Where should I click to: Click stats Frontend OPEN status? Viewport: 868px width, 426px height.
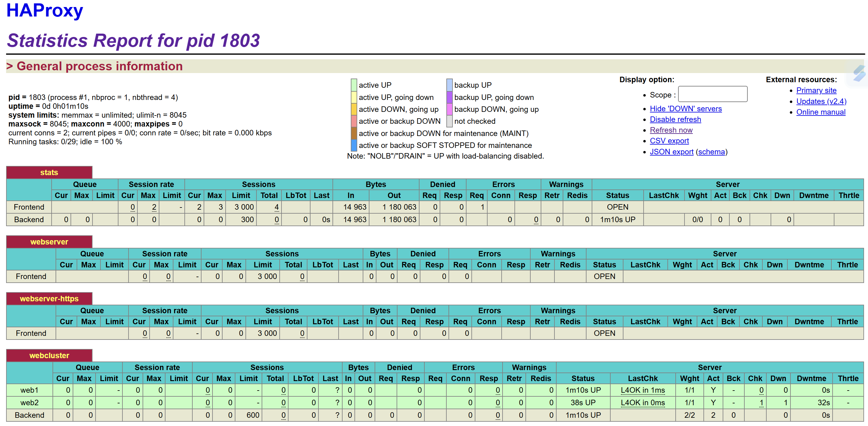(617, 207)
